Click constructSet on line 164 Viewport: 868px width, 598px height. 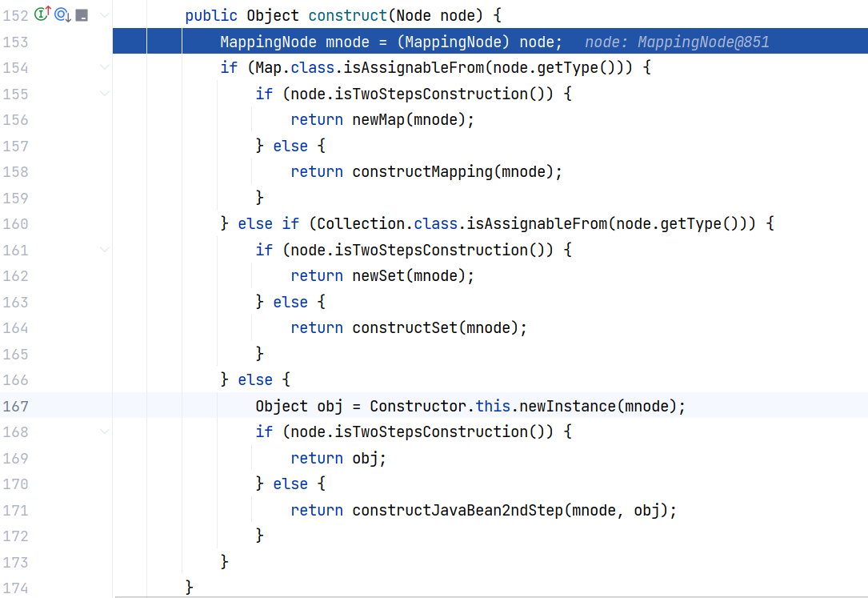[x=405, y=327]
